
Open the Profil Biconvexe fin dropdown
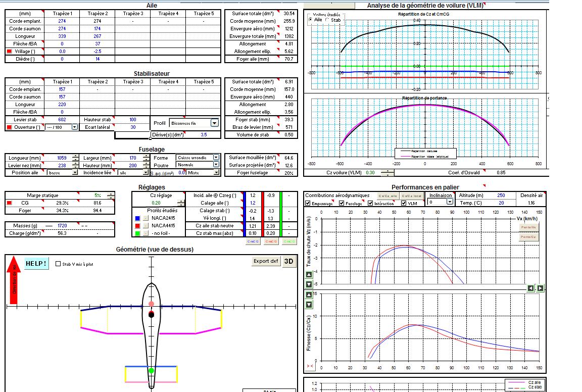click(x=214, y=123)
